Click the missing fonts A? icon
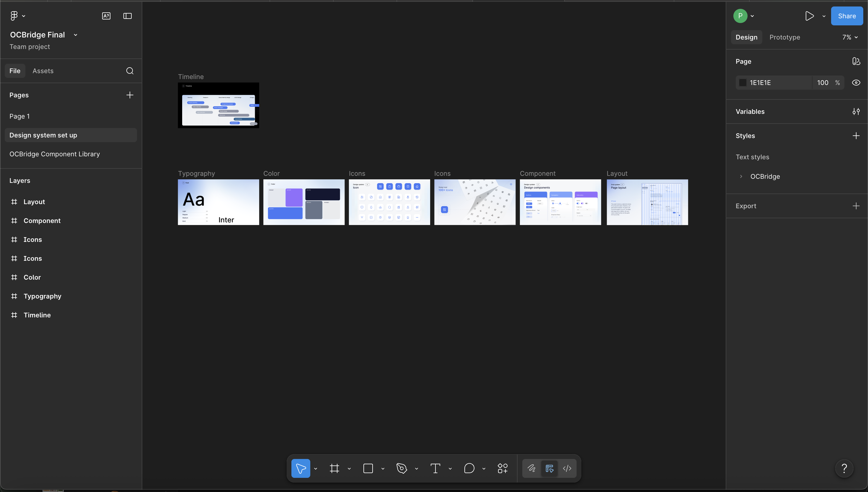 pyautogui.click(x=106, y=16)
